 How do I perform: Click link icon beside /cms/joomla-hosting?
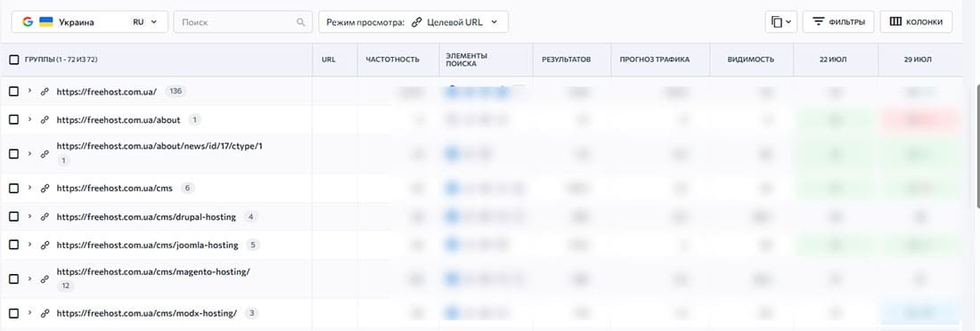[x=45, y=245]
